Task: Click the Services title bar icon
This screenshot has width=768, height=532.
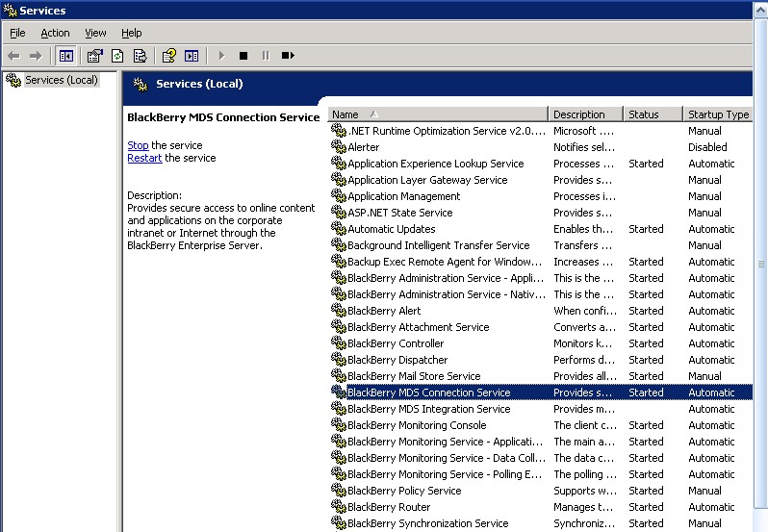Action: tap(10, 10)
